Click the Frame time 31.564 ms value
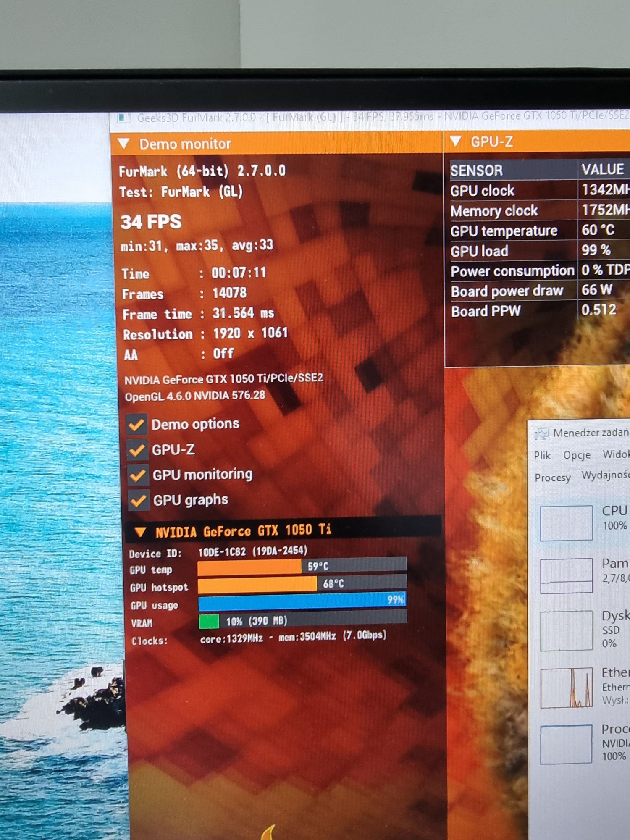The width and height of the screenshot is (630, 840). [243, 313]
